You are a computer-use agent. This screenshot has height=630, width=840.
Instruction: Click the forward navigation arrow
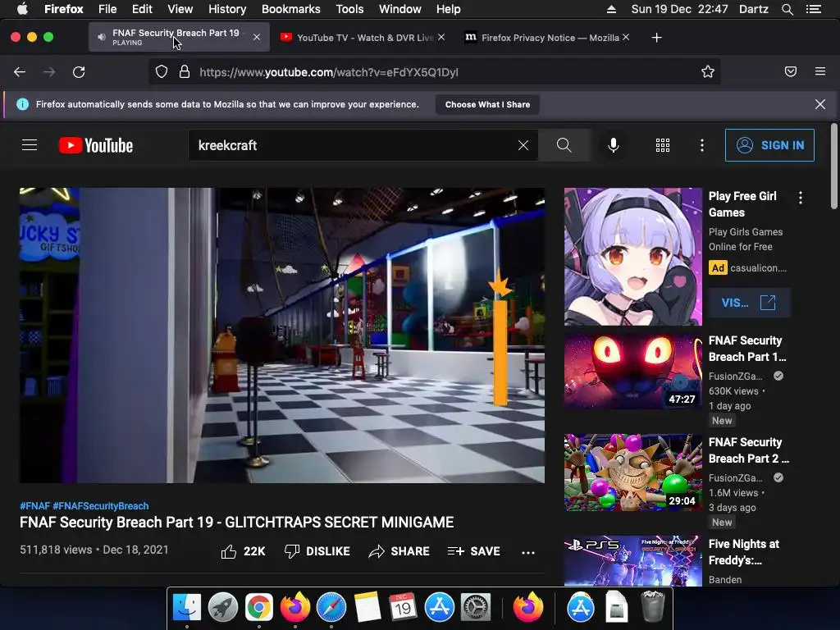[x=49, y=72]
